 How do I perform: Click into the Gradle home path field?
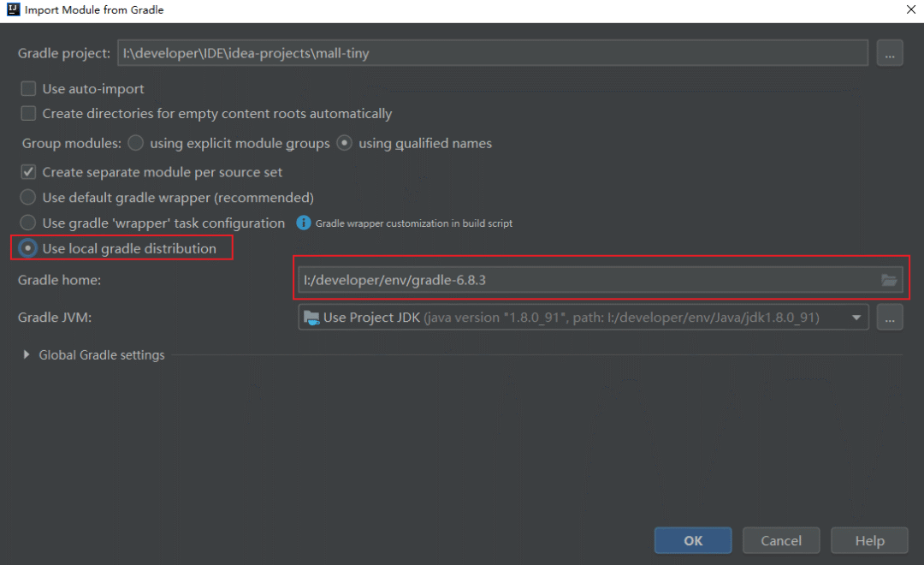click(x=582, y=280)
